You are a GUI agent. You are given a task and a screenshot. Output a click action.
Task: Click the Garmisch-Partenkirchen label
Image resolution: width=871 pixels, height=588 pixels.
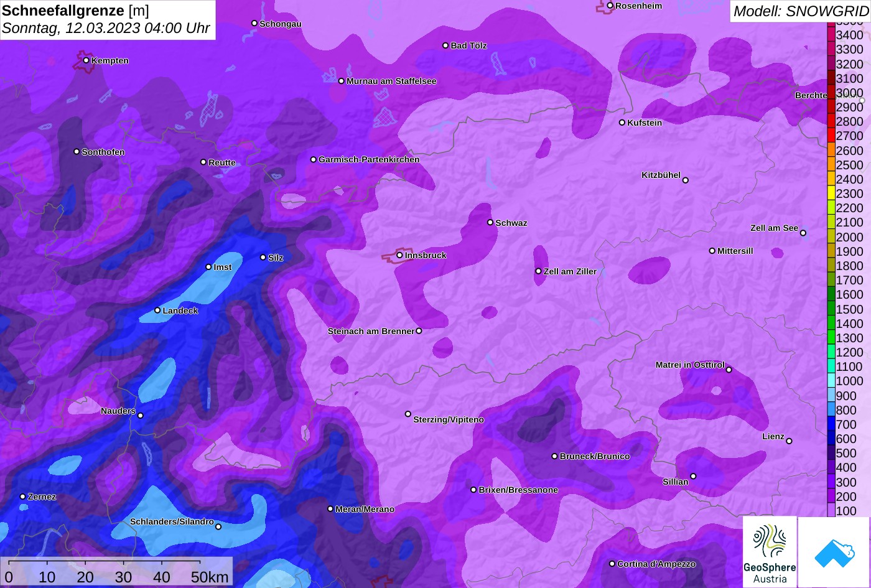369,159
